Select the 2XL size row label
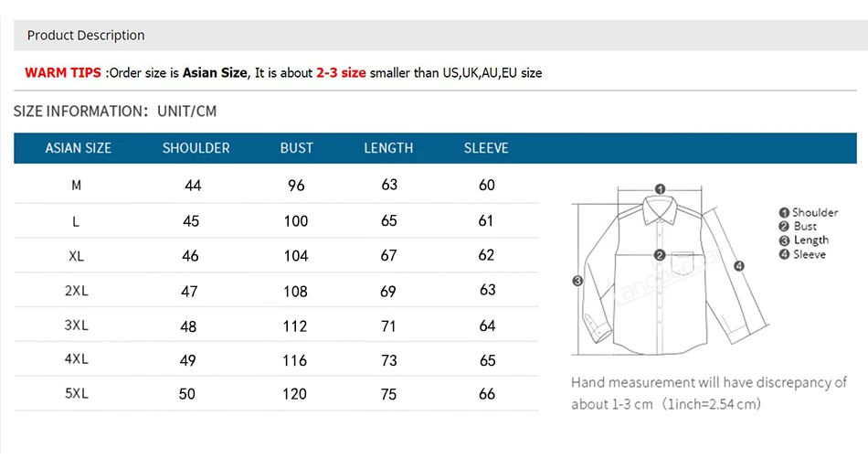Screen dimensions: 868x459 click(77, 291)
